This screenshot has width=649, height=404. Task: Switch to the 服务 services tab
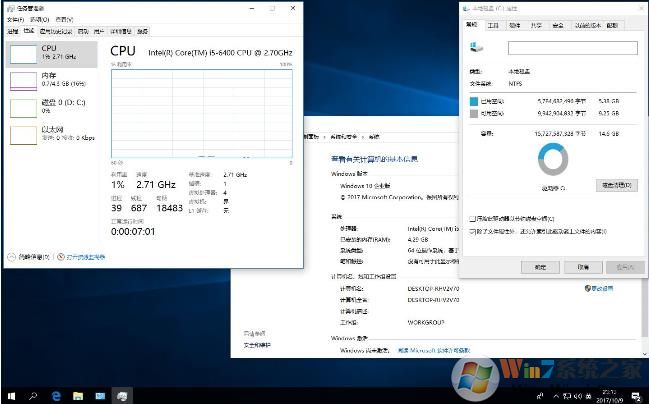click(142, 31)
